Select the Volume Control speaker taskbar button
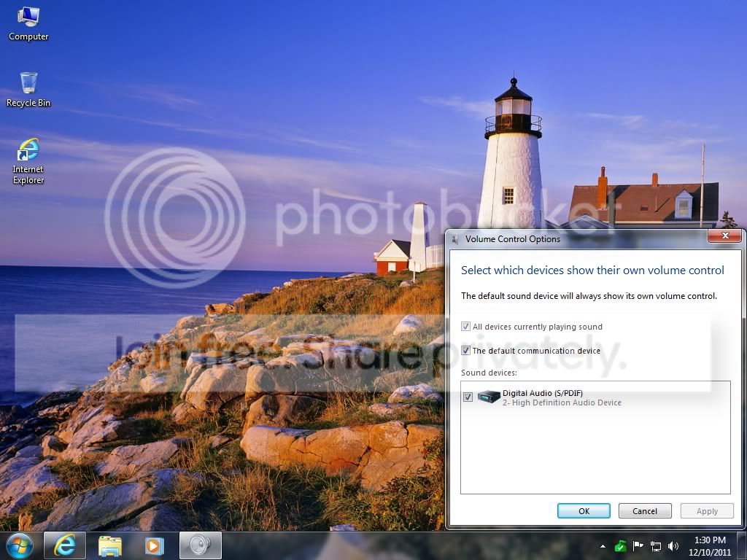Screen dimensions: 747x560 (x=201, y=545)
